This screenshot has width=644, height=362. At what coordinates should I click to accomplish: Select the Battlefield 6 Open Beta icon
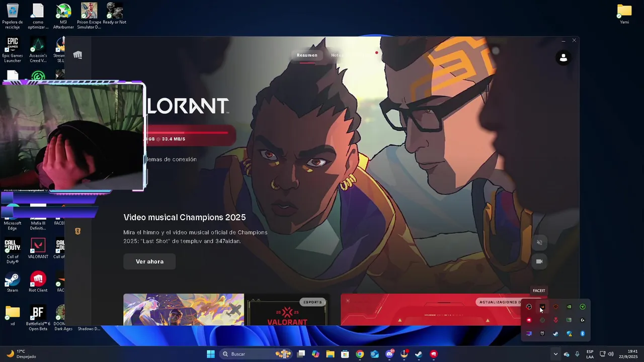coord(38,318)
